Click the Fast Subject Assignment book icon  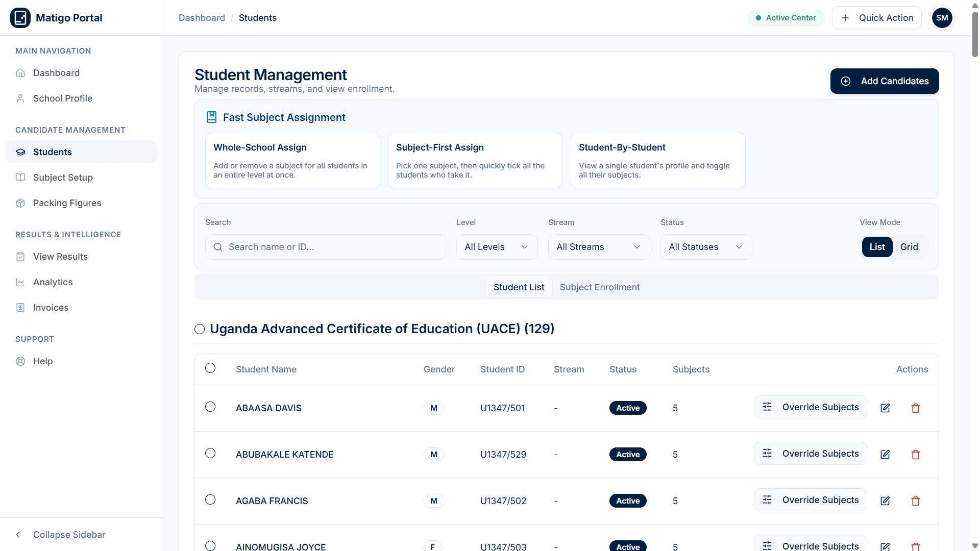[x=211, y=117]
